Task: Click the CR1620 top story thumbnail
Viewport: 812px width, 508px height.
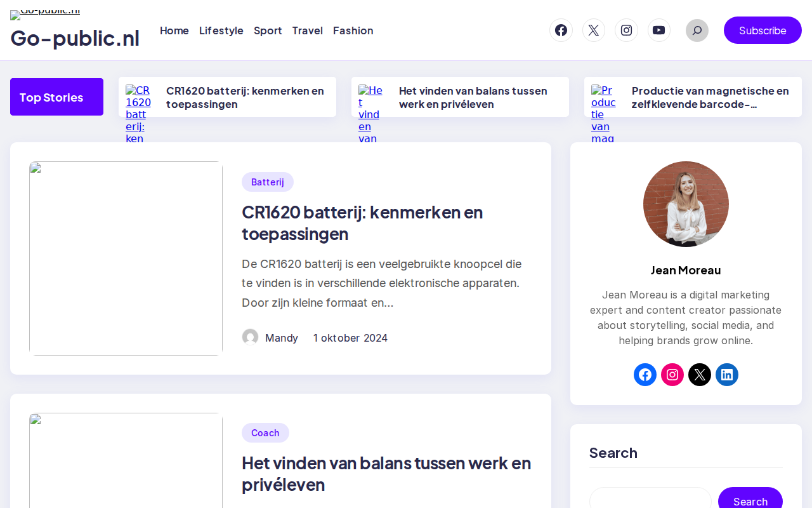Action: [138, 113]
